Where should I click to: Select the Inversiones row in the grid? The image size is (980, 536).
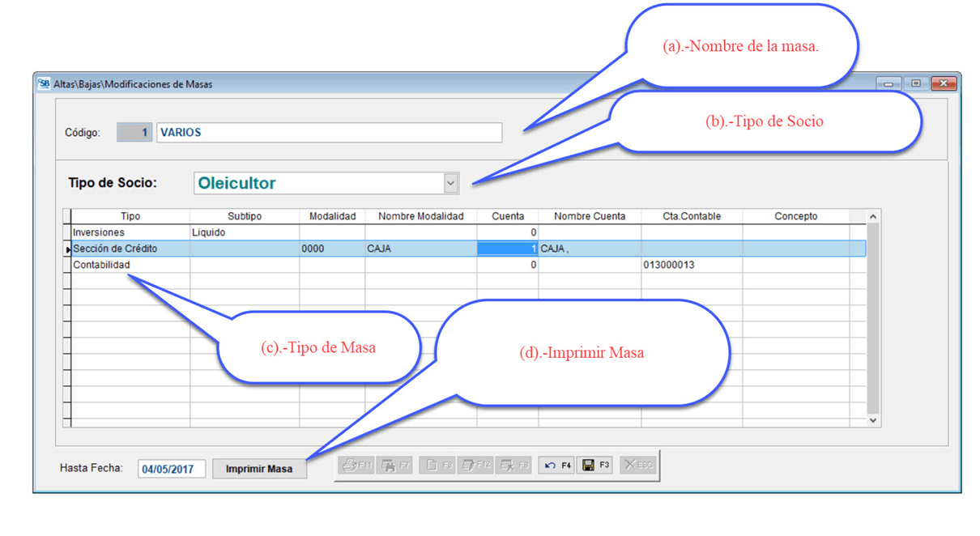click(x=130, y=232)
